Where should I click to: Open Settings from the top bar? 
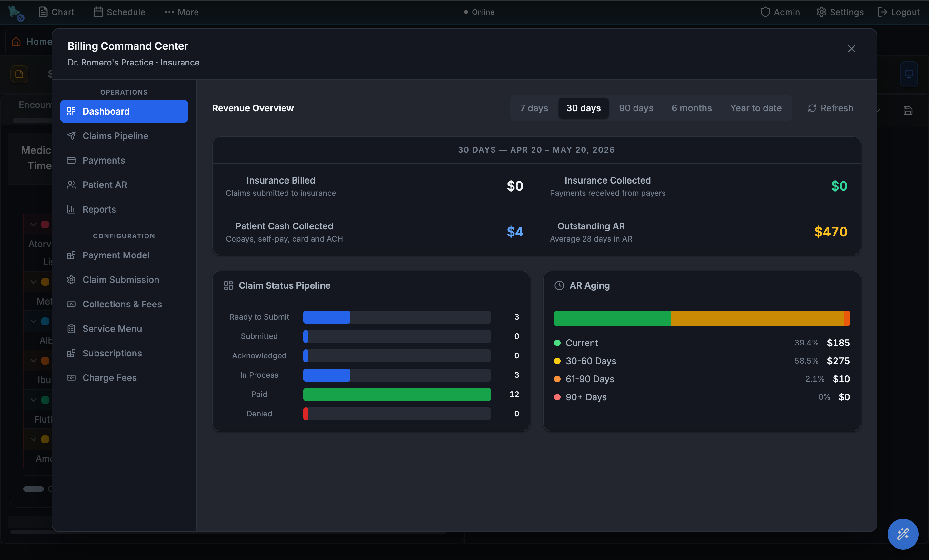tap(840, 12)
